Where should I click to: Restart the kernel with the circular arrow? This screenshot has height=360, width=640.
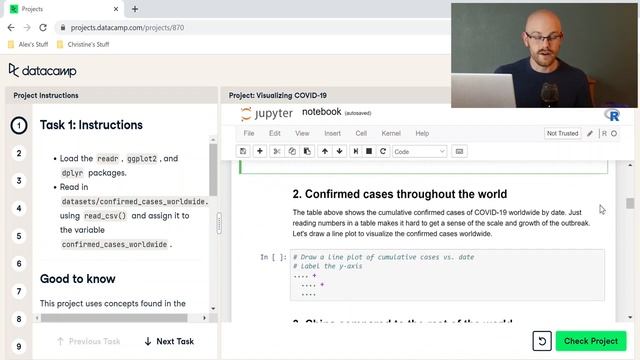coord(383,151)
